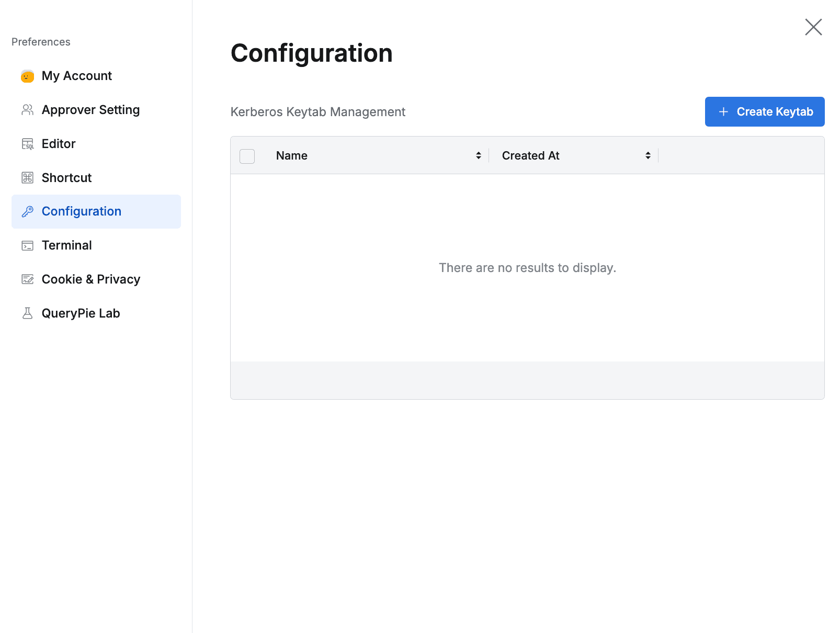The height and width of the screenshot is (633, 840).
Task: Open the Cookie & Privacy settings
Action: click(x=90, y=279)
